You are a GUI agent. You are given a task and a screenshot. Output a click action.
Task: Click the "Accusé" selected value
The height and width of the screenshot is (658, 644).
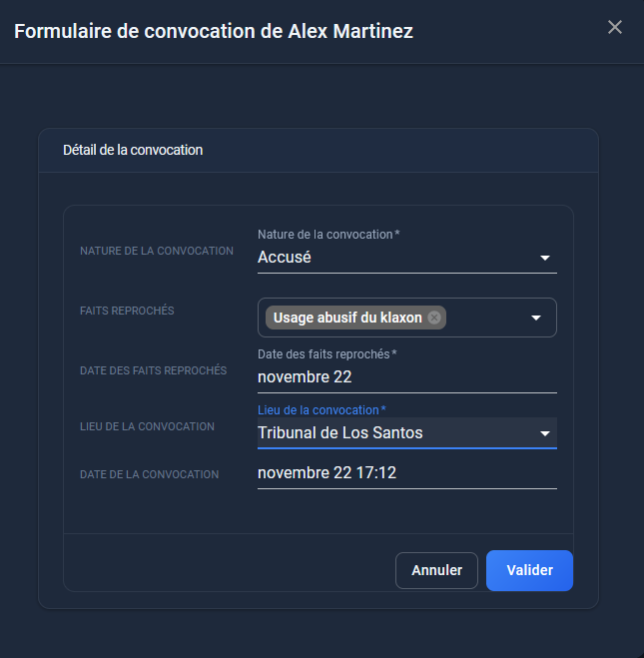285,258
